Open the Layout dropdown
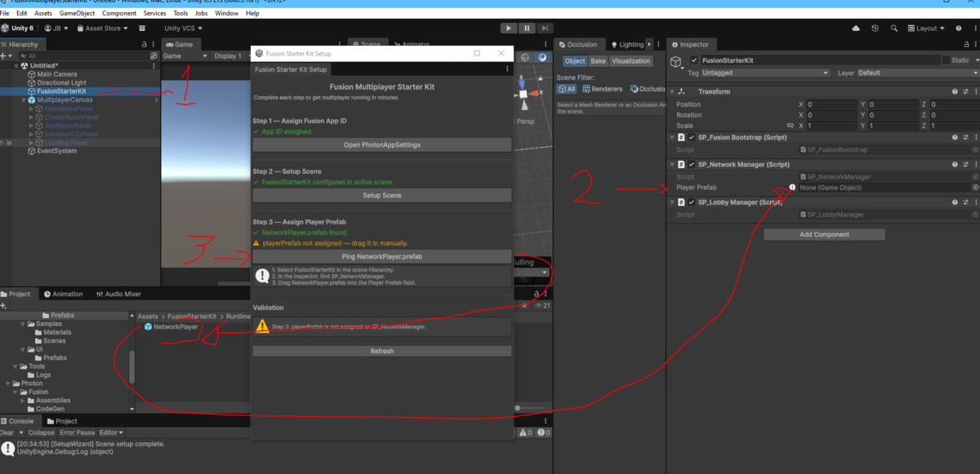Viewport: 980px width, 474px height. coord(924,28)
